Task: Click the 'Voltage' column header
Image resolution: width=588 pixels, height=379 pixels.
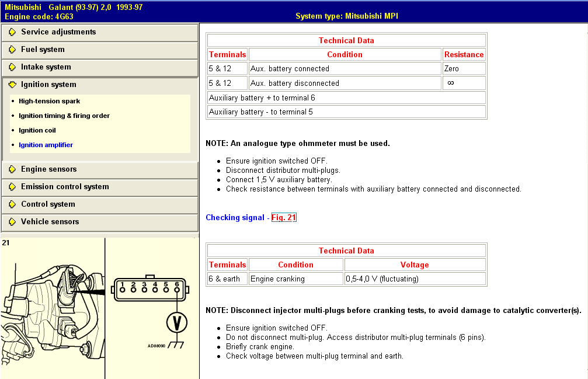Action: 415,265
